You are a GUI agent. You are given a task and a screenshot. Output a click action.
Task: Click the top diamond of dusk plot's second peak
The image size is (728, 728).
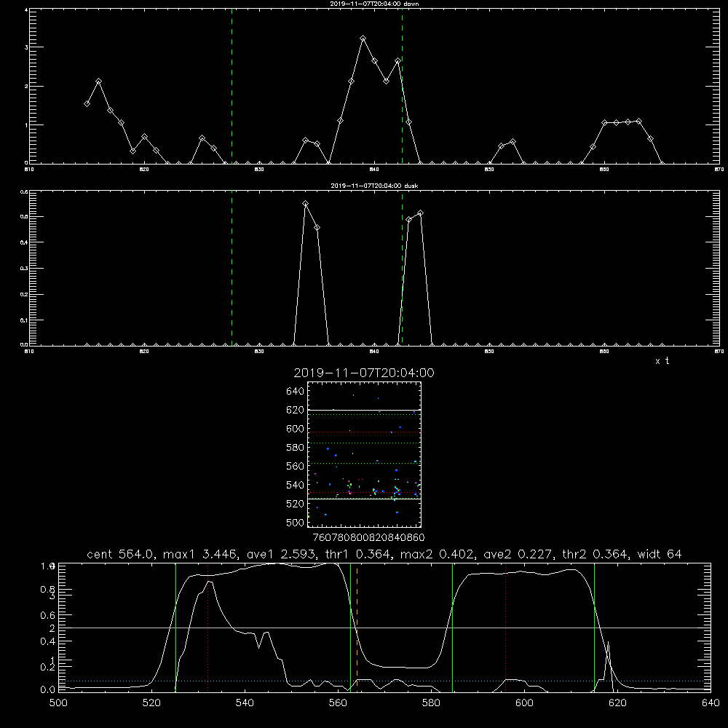tap(420, 213)
